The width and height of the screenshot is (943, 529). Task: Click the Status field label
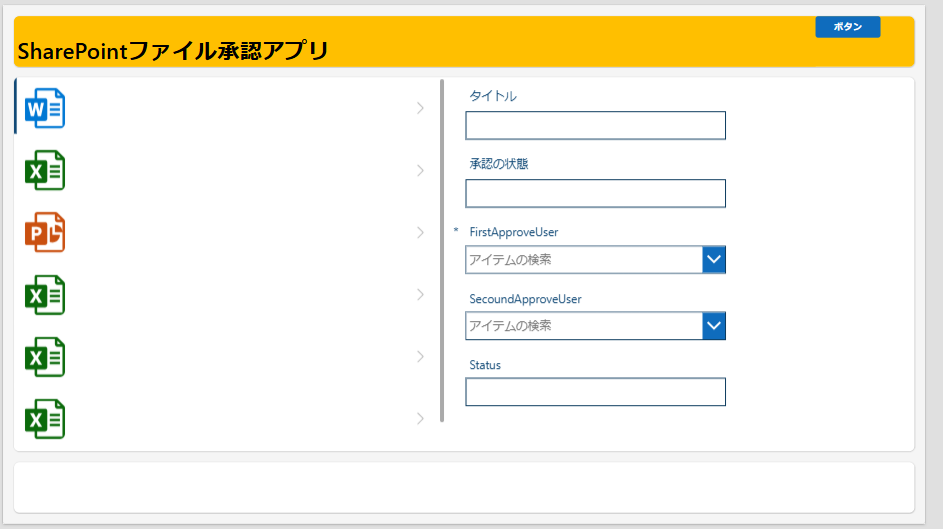pos(485,365)
